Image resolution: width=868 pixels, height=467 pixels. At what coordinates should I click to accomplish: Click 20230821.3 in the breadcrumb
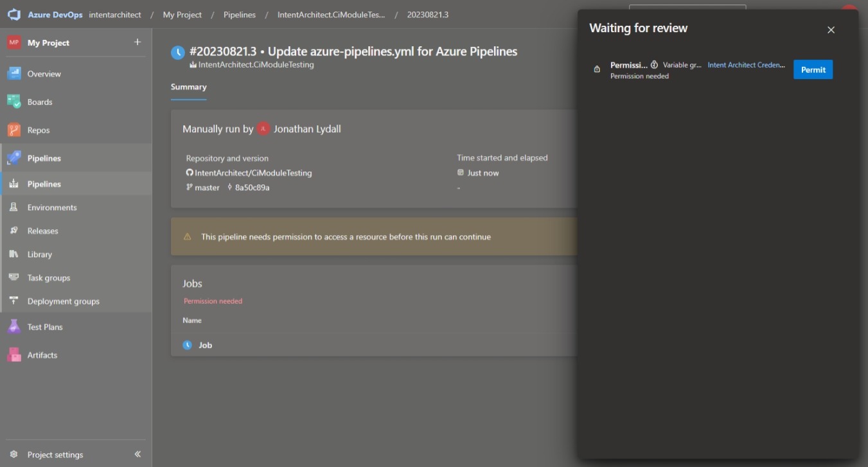428,15
